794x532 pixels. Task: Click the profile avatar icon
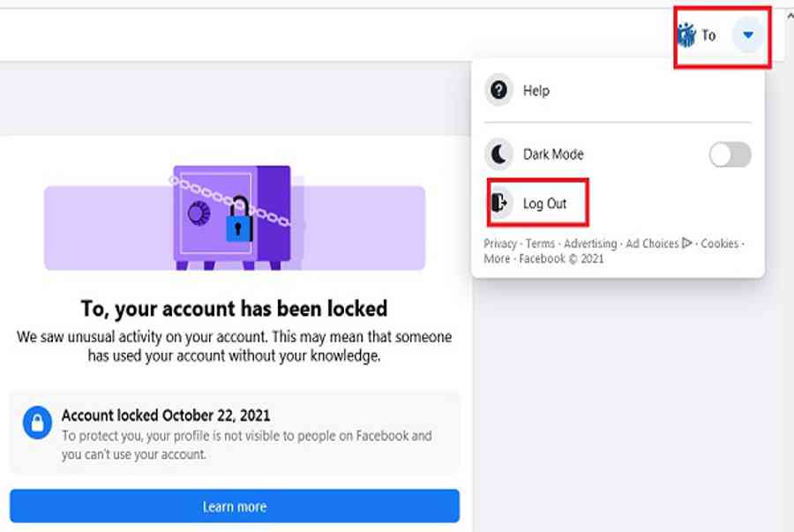[x=686, y=35]
